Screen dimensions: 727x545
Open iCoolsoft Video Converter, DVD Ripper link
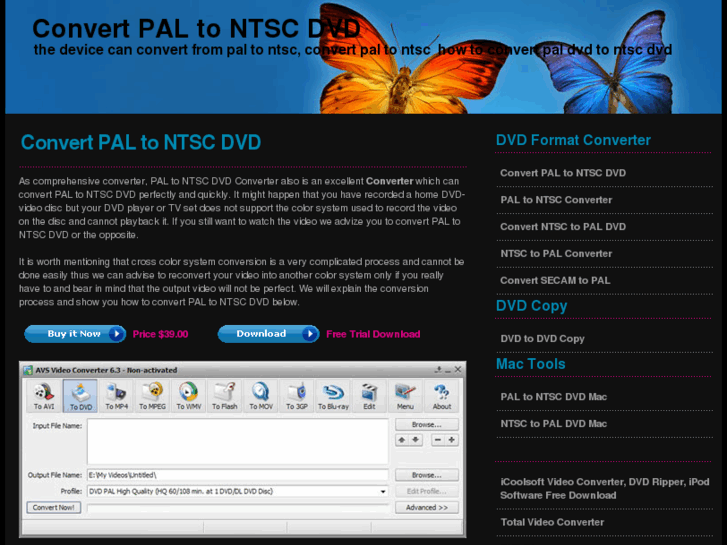coord(605,488)
